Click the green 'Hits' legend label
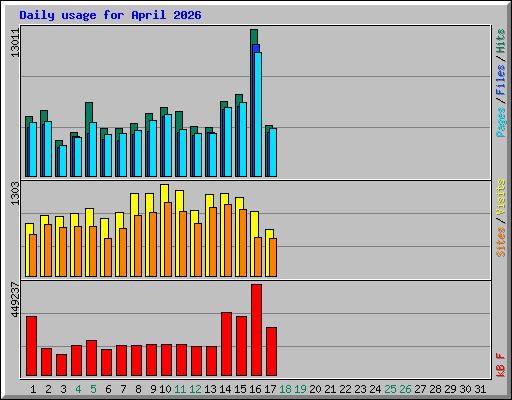Viewport: 512px width, 400px height. tap(501, 41)
